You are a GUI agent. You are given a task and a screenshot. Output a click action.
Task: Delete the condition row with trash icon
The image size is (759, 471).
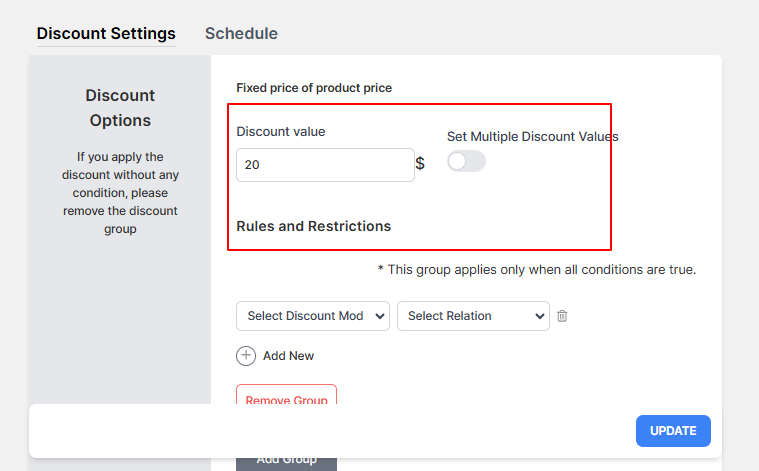click(x=562, y=316)
